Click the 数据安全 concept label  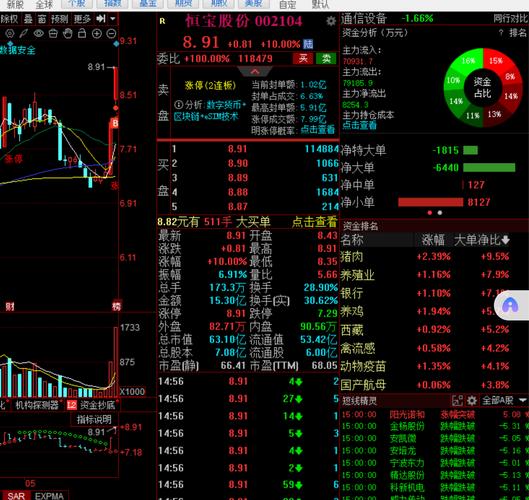coord(18,50)
